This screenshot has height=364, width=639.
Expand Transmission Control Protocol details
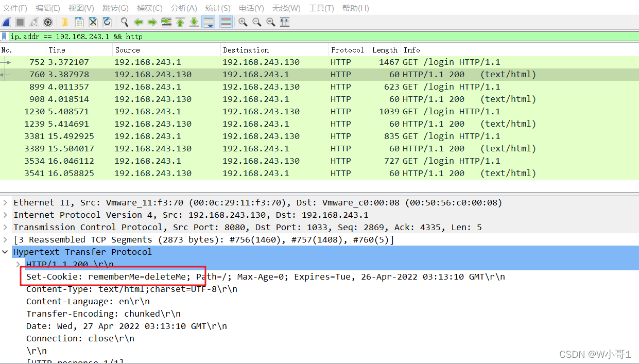(5, 227)
